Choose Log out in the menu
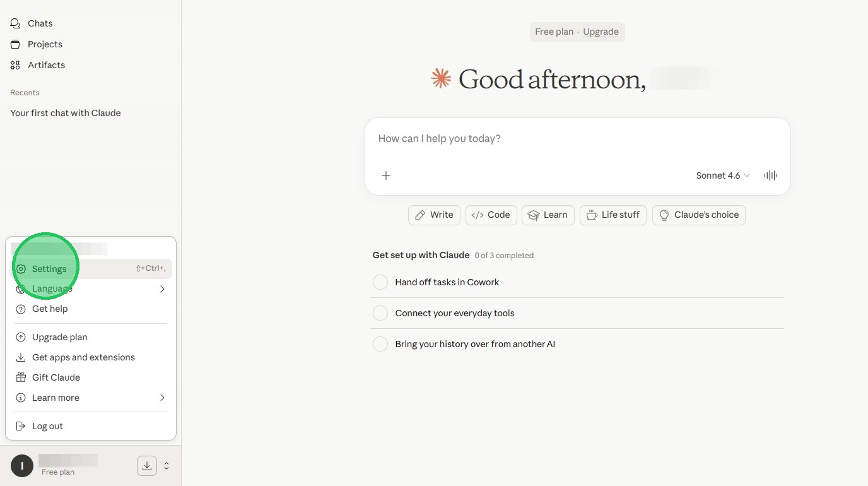The height and width of the screenshot is (486, 868). 47,426
